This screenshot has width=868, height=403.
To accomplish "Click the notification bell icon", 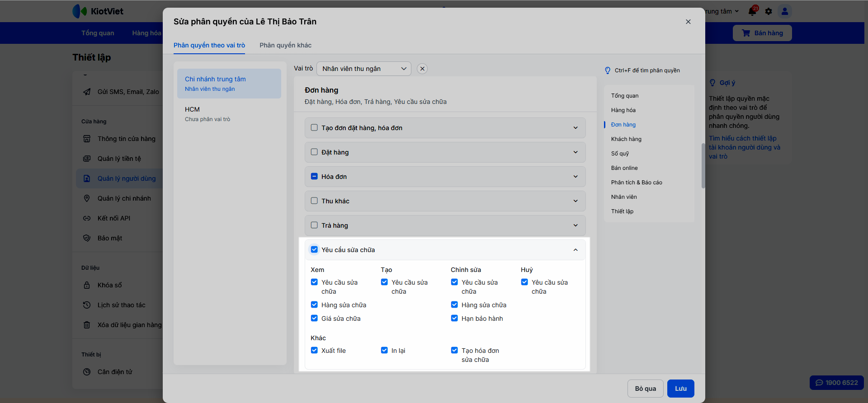I will tap(752, 11).
